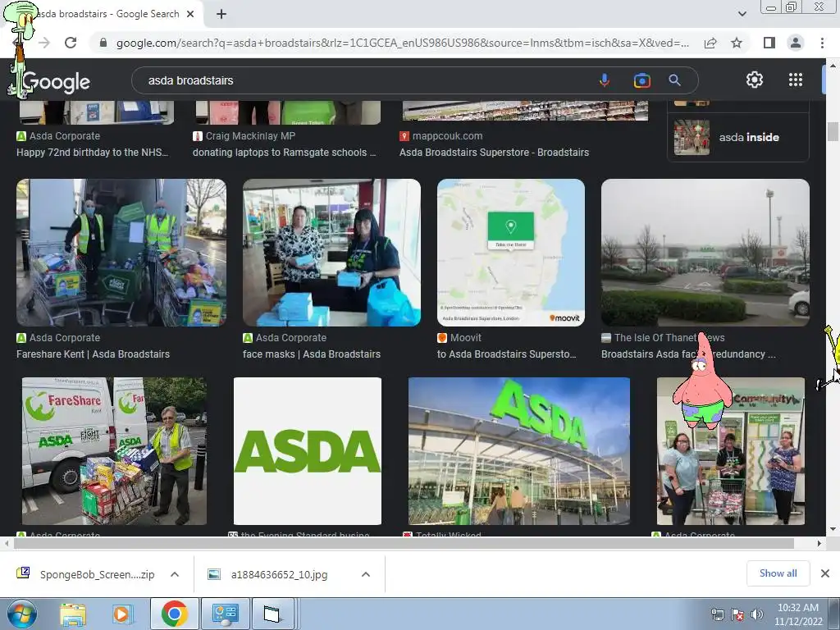Screen dimensions: 840x630
Task: Click the horizontal scrollbar track
Action: [x=404, y=543]
